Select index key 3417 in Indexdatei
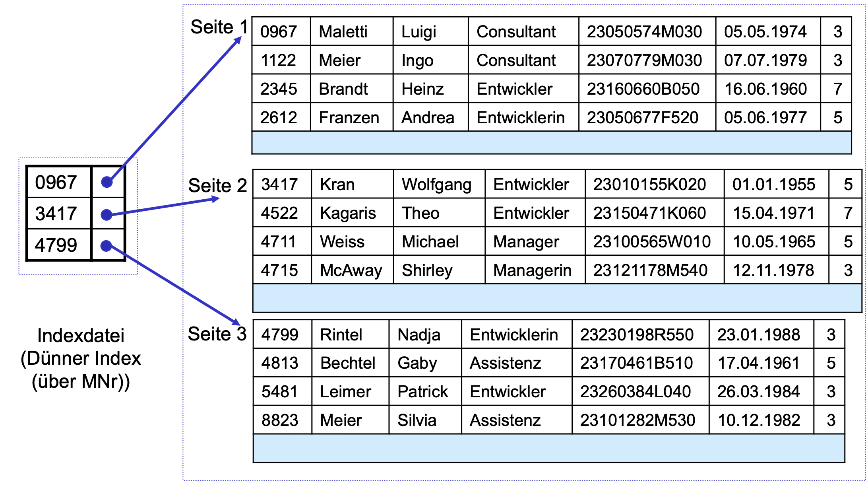This screenshot has width=868, height=486. click(x=59, y=214)
